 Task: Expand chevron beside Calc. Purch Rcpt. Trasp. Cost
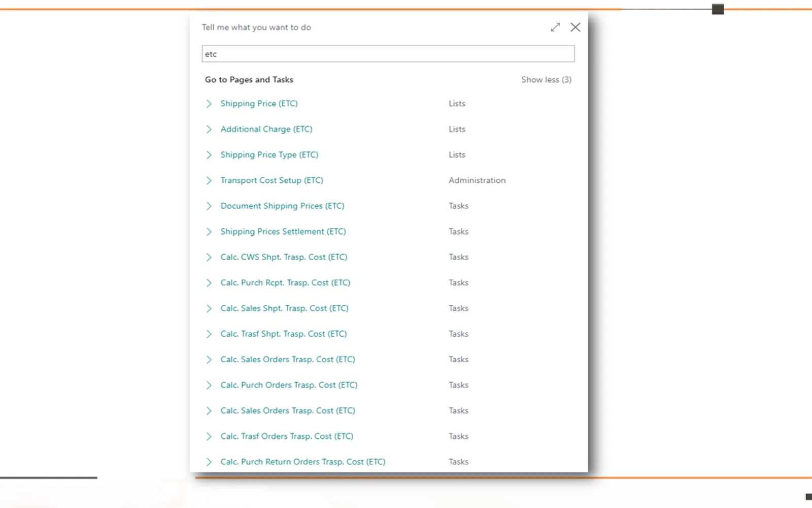[209, 282]
